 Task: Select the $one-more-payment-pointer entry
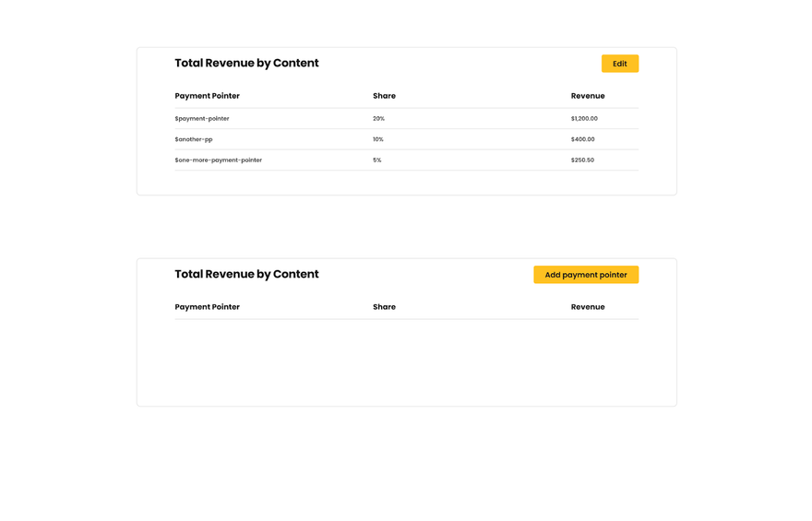tap(219, 160)
